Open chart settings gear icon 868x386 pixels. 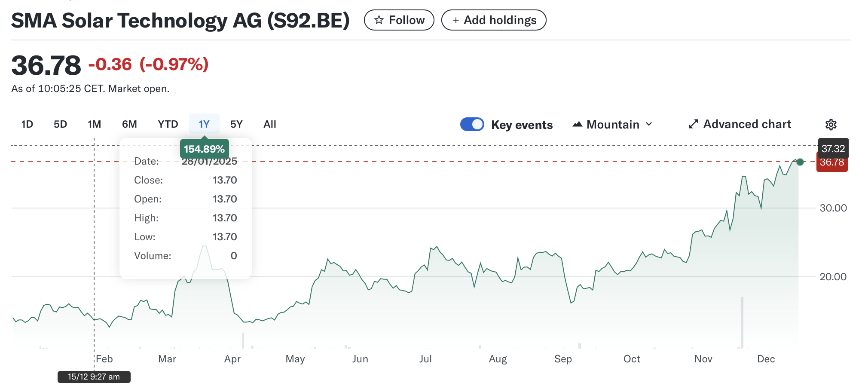pyautogui.click(x=831, y=125)
